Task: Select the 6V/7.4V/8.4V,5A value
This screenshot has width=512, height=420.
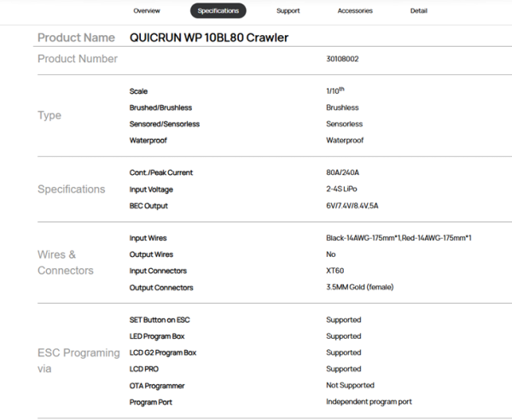Action: pos(352,206)
